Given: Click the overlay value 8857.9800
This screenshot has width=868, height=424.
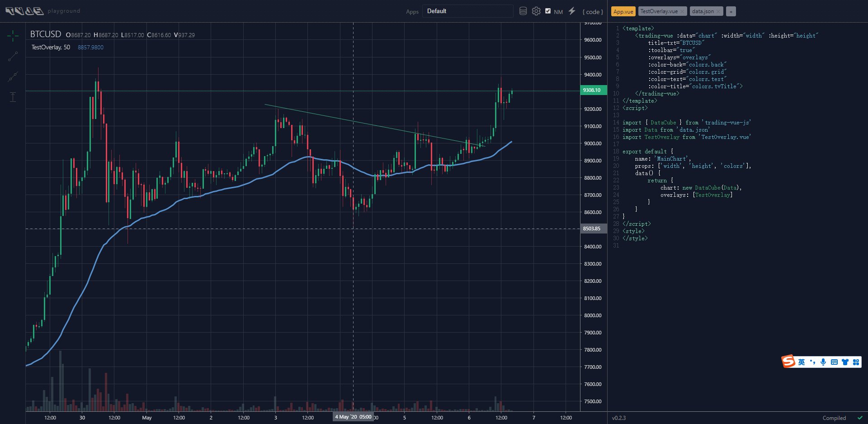Looking at the screenshot, I should pos(90,48).
